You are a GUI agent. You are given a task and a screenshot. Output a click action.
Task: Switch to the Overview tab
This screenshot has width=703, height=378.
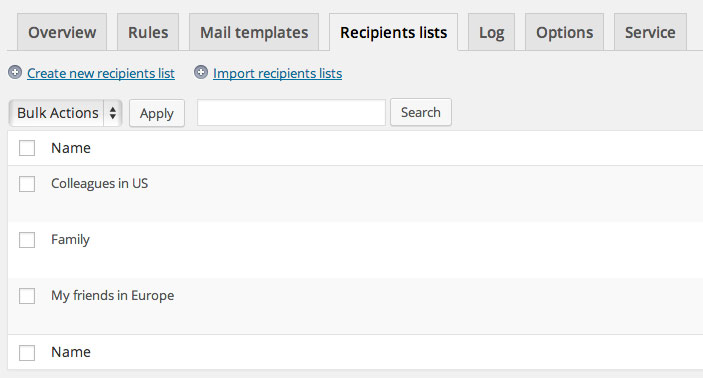pyautogui.click(x=62, y=32)
